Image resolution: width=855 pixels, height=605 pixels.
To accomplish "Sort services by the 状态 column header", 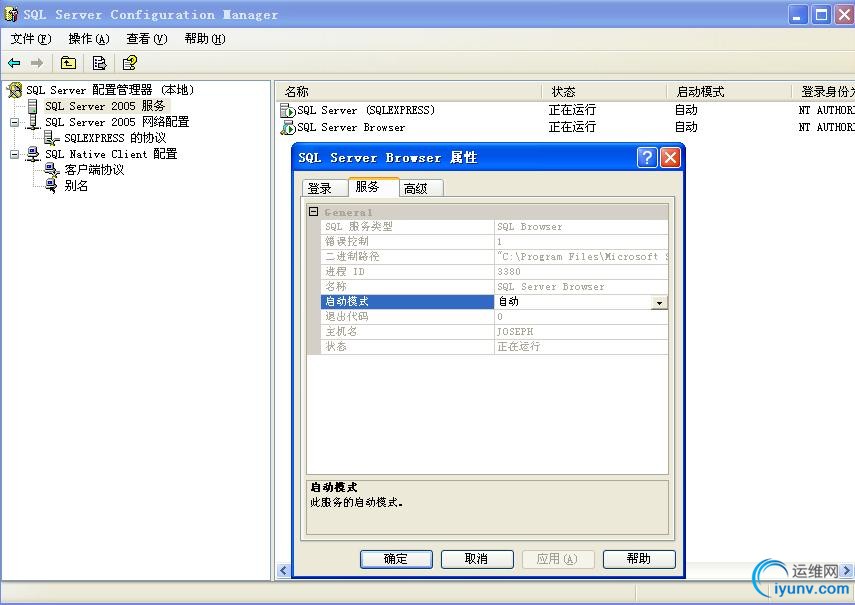I will coord(604,92).
